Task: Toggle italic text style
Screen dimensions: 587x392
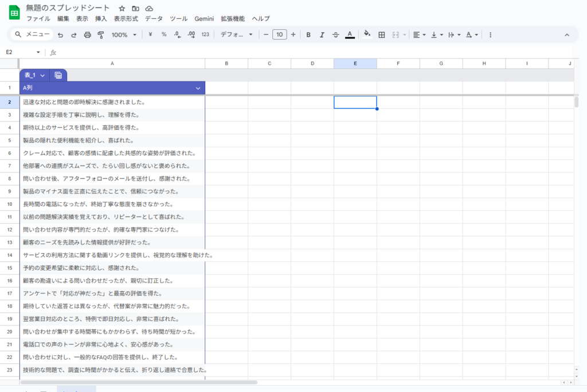Action: point(322,35)
